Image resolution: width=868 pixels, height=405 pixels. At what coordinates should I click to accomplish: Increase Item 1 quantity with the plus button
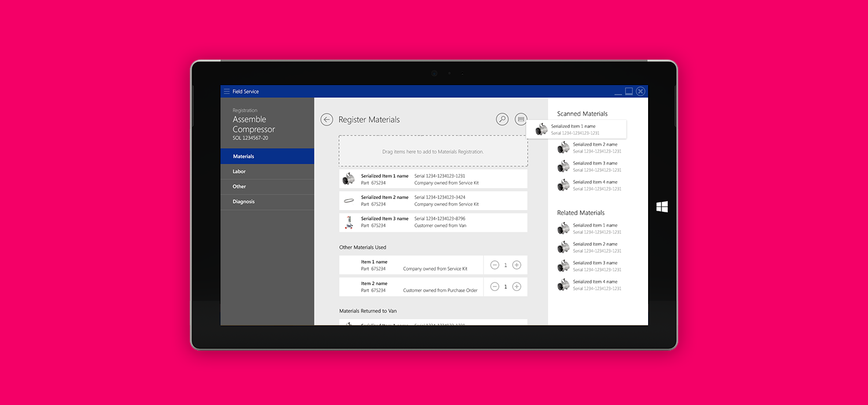pos(516,264)
